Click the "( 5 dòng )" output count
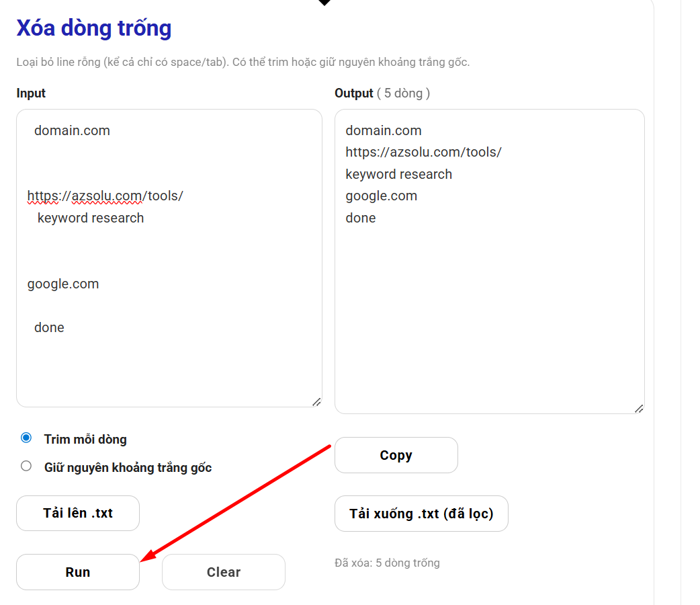This screenshot has width=700, height=605. click(404, 93)
